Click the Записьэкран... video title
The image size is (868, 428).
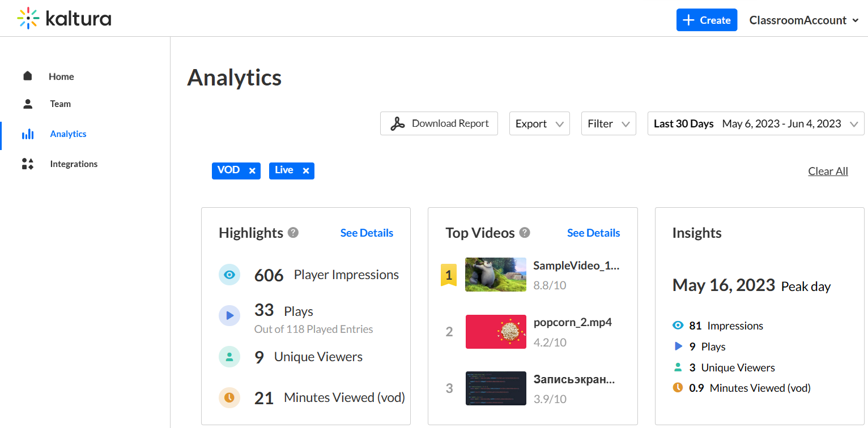pyautogui.click(x=574, y=380)
